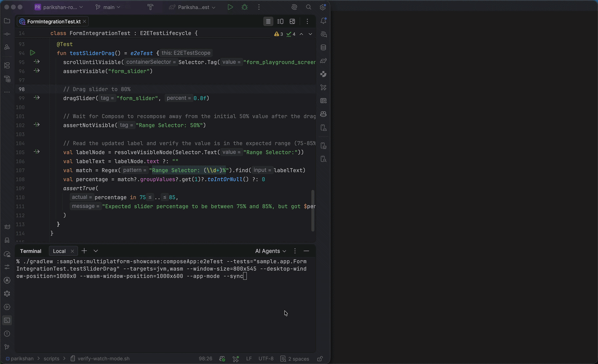
Task: Open the Commit tool window icon
Action: point(7,34)
